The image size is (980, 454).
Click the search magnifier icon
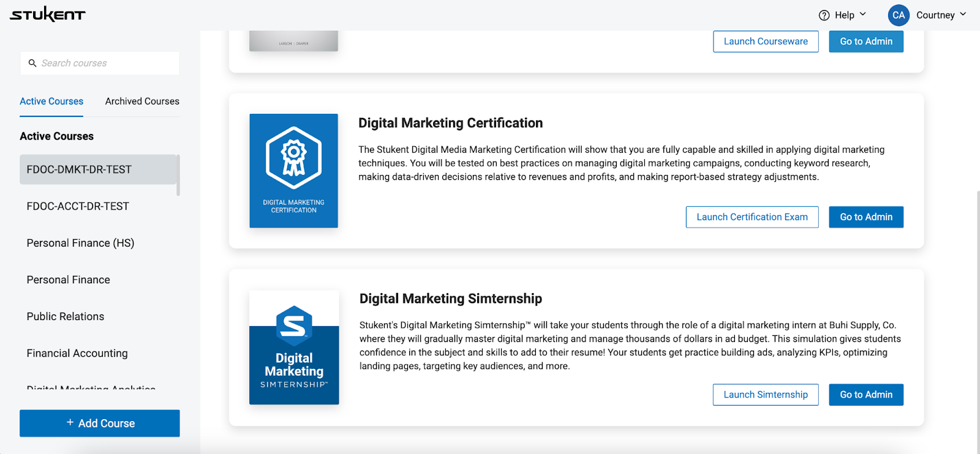pyautogui.click(x=32, y=63)
